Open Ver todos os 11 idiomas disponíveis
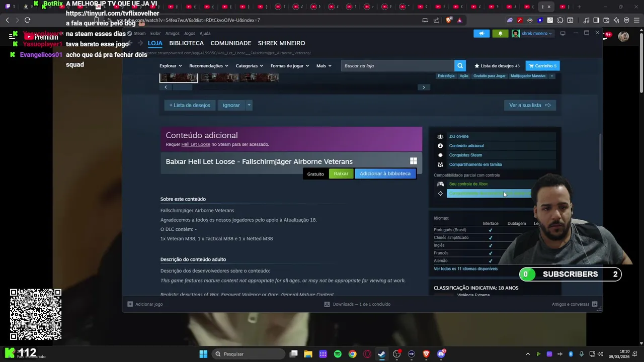This screenshot has height=362, width=644. 465,268
